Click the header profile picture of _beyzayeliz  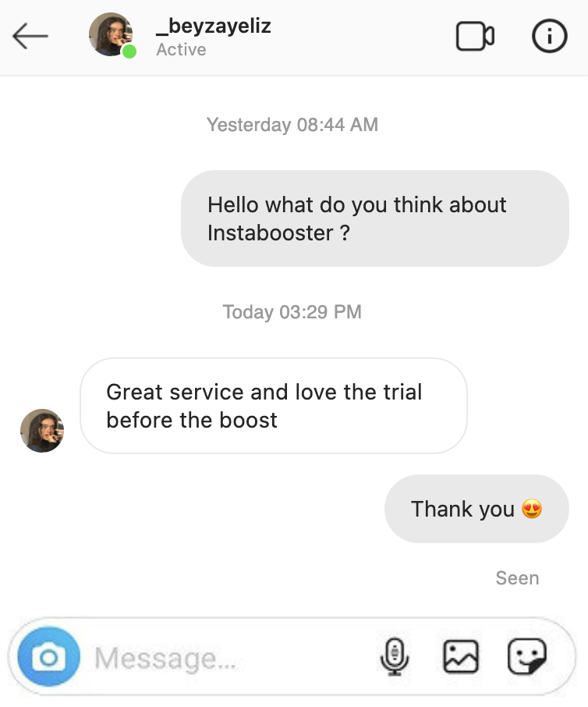pyautogui.click(x=111, y=34)
